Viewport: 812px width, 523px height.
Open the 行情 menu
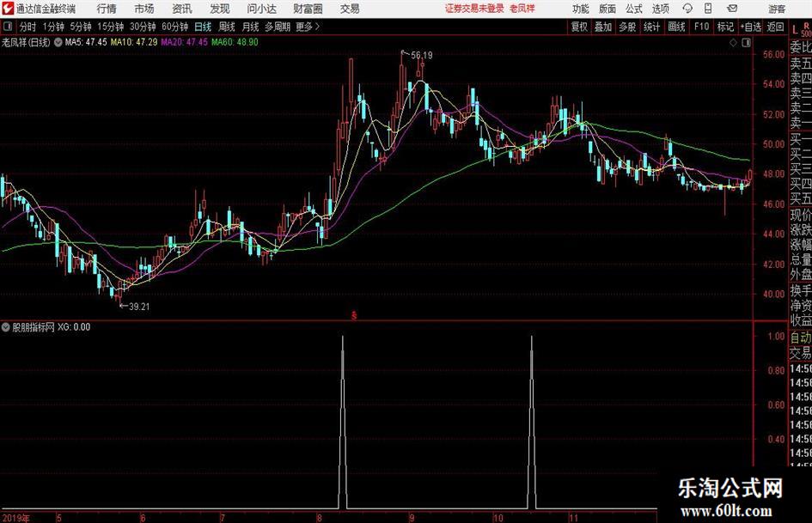pos(107,9)
